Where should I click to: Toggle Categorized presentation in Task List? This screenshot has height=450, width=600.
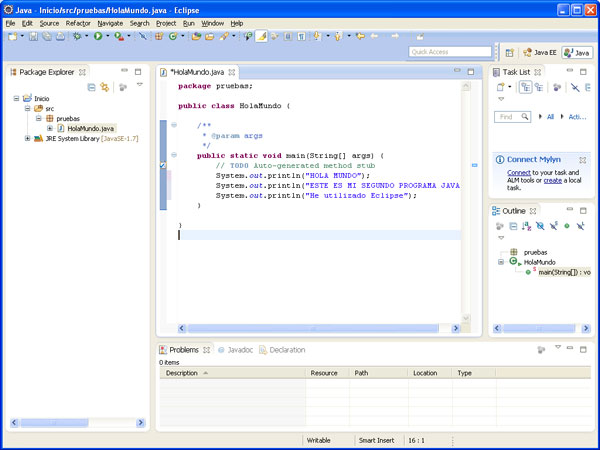click(525, 88)
